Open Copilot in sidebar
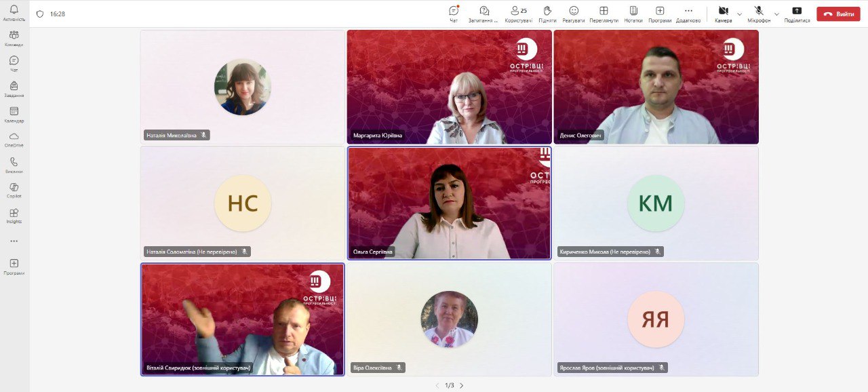The height and width of the screenshot is (392, 868). pos(14,191)
